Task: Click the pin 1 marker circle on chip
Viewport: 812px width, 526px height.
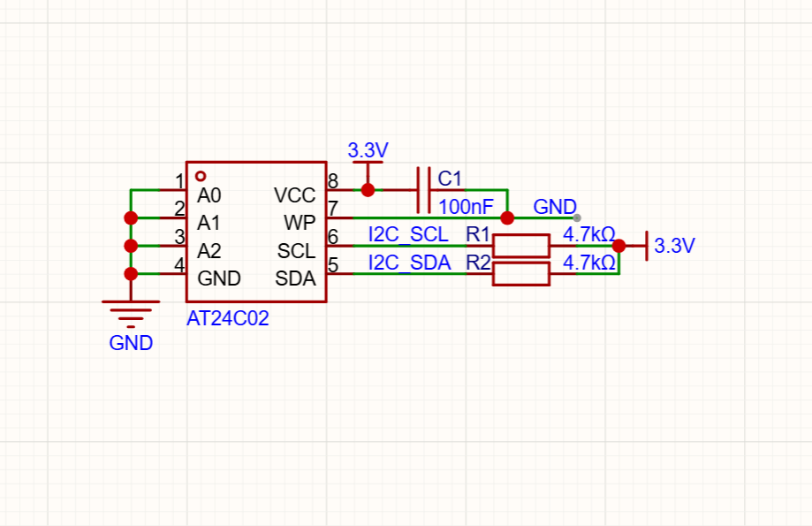Action: [201, 176]
